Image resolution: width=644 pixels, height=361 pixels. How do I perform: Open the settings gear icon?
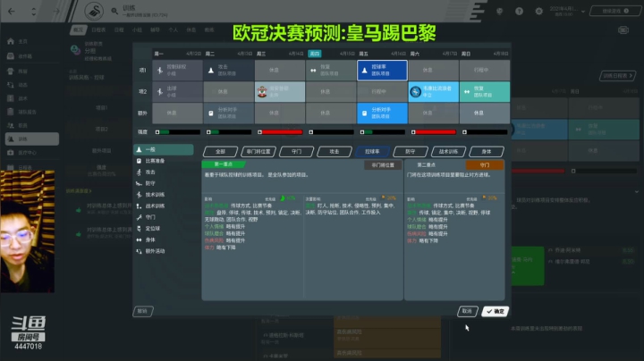pos(538,11)
